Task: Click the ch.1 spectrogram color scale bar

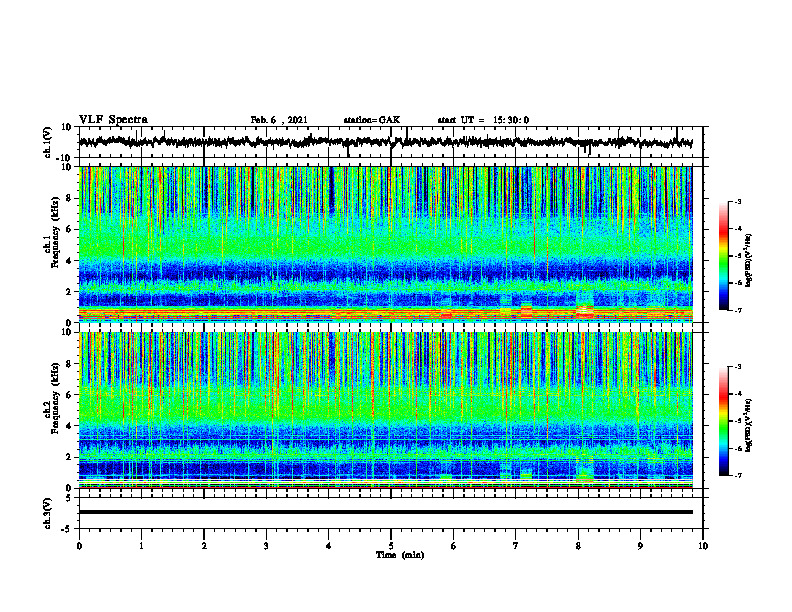Action: click(x=724, y=256)
